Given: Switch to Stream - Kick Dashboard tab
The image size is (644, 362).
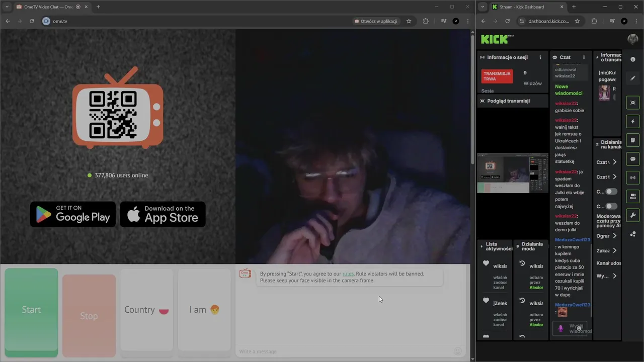Looking at the screenshot, I should 527,7.
